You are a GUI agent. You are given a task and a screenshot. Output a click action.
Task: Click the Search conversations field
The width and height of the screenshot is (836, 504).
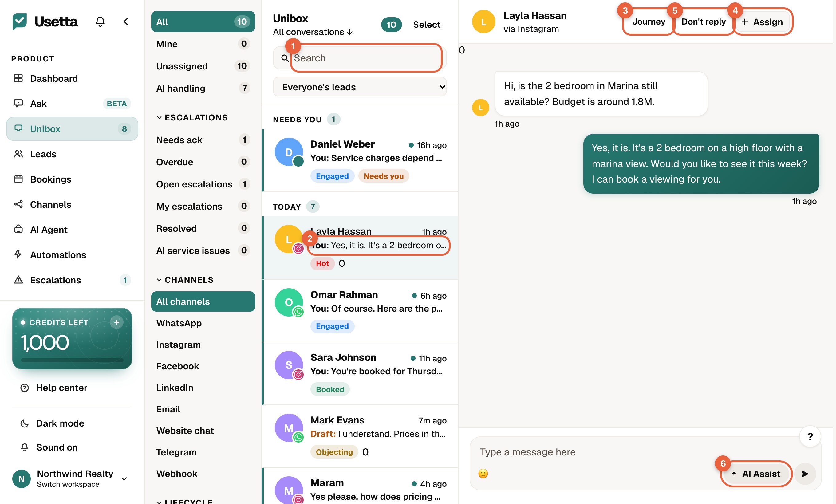click(360, 58)
